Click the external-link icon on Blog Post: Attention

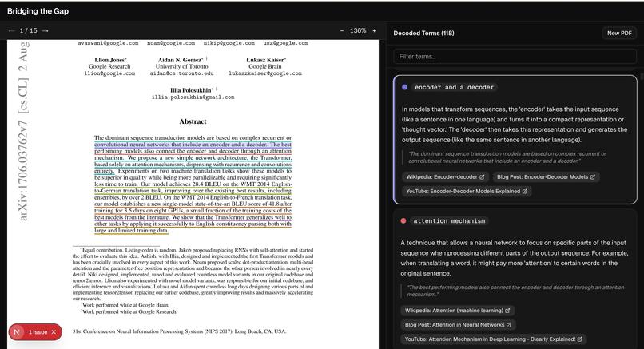point(509,325)
